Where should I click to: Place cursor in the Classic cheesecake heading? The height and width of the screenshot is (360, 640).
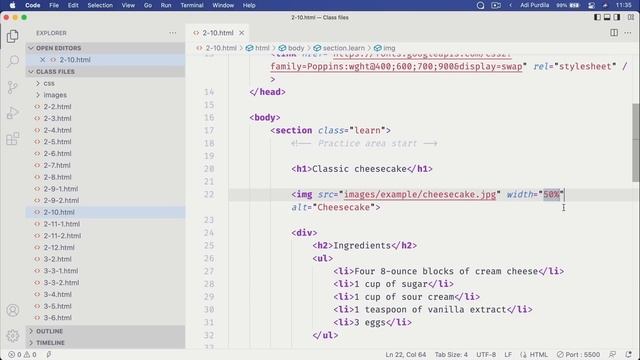(359, 169)
